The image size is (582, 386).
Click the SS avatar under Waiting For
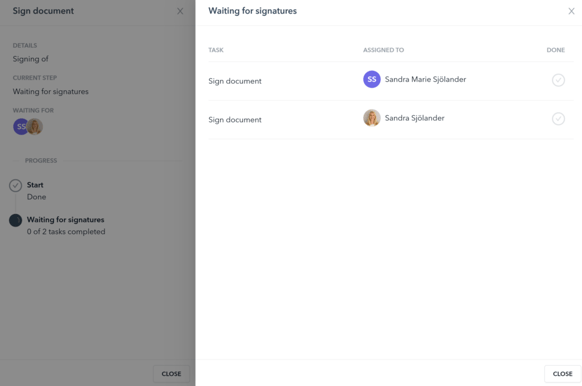[20, 127]
